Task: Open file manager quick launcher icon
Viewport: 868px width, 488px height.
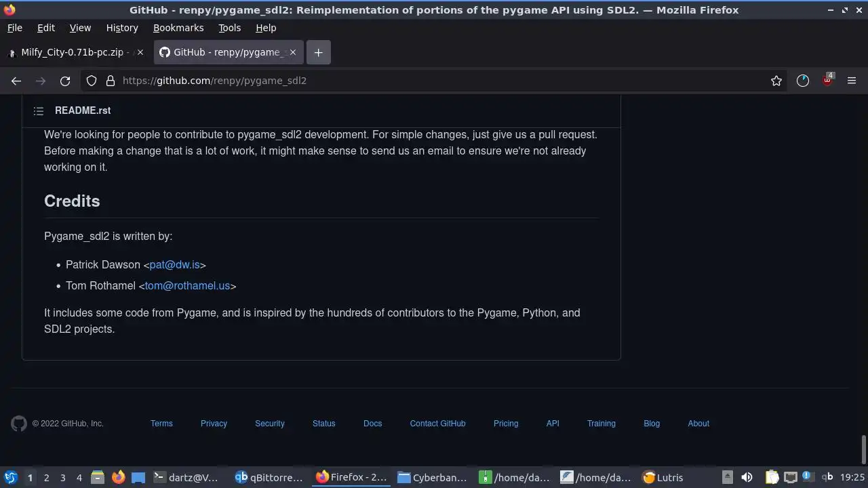Action: 98,477
